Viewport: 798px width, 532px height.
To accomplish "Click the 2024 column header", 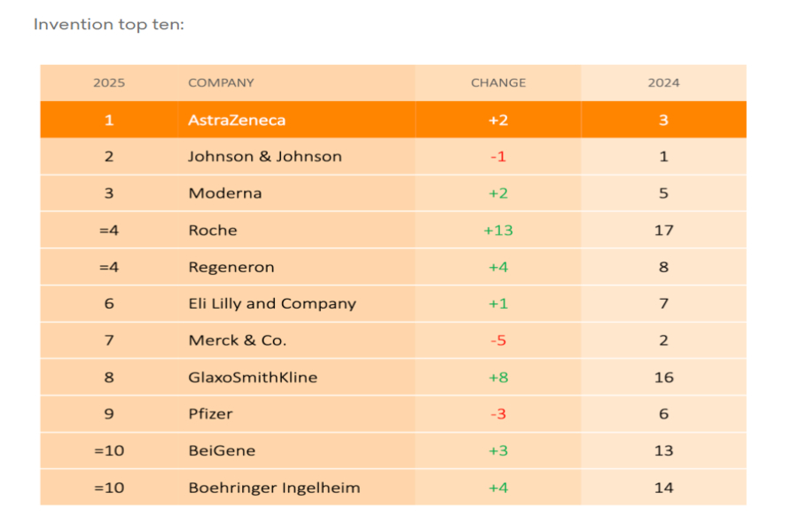I will click(x=663, y=82).
